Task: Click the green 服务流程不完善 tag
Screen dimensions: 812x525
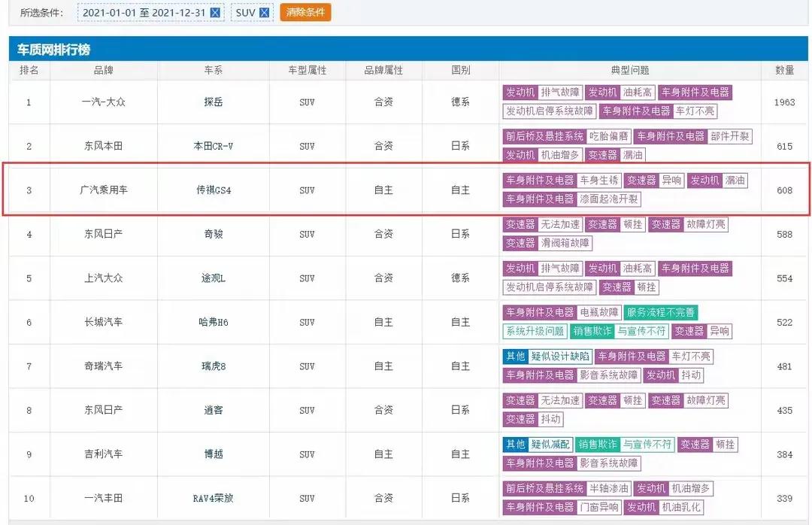Action: [661, 312]
